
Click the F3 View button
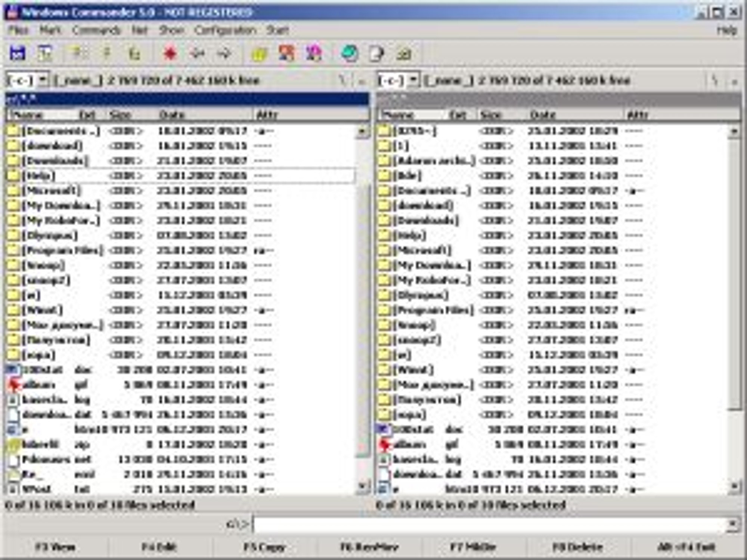point(55,547)
